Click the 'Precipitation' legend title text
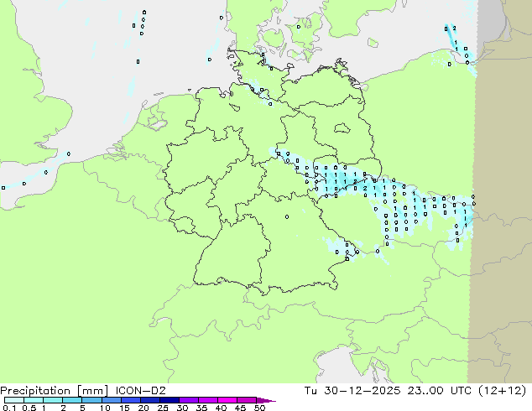 35,391
